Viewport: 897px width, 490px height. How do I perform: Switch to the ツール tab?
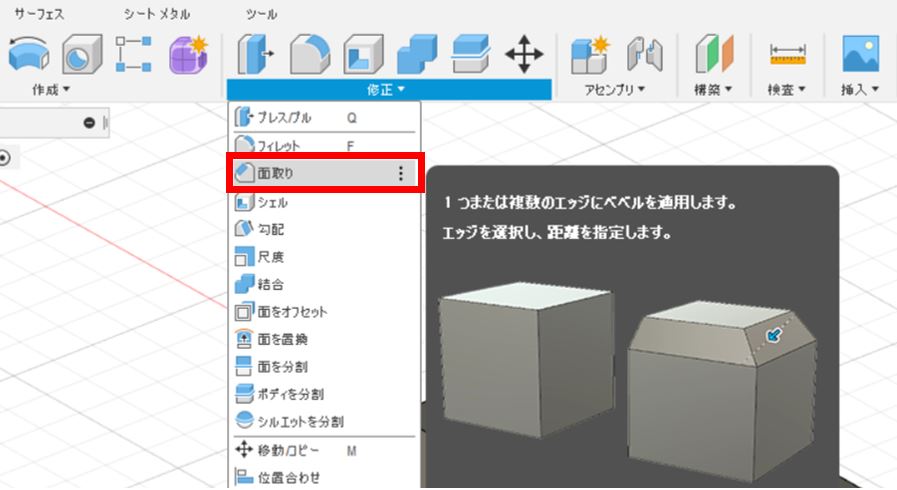(x=261, y=14)
